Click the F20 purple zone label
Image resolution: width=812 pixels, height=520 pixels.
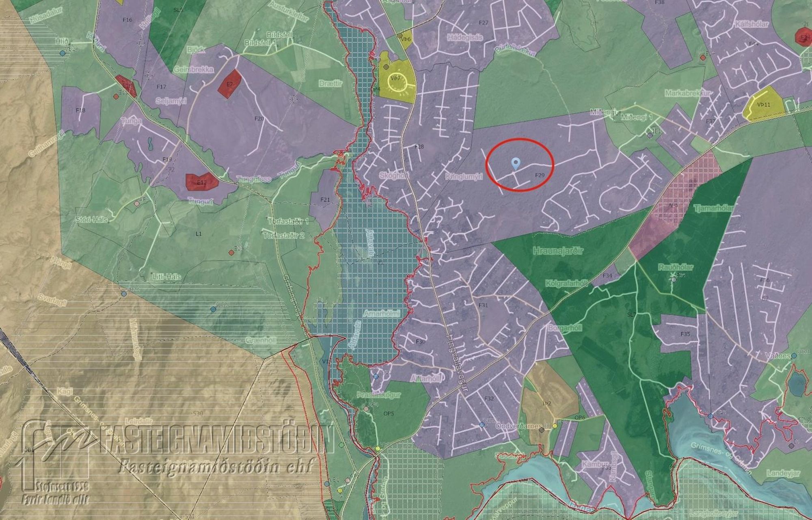click(259, 119)
